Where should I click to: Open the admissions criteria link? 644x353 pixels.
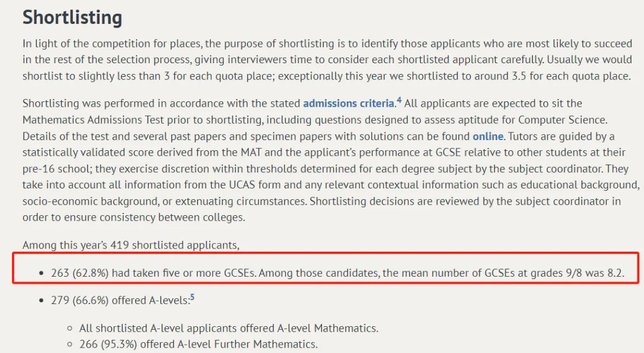point(349,104)
